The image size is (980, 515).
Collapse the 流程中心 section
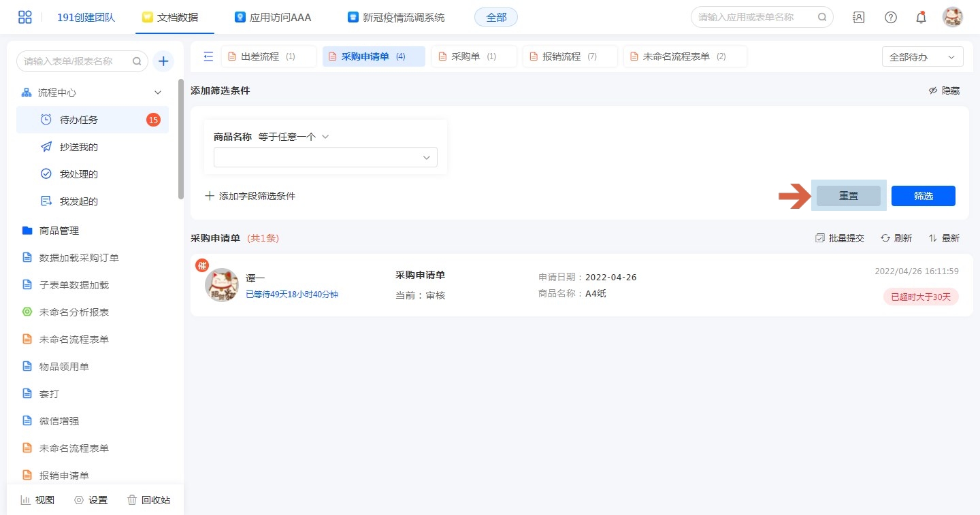point(158,93)
